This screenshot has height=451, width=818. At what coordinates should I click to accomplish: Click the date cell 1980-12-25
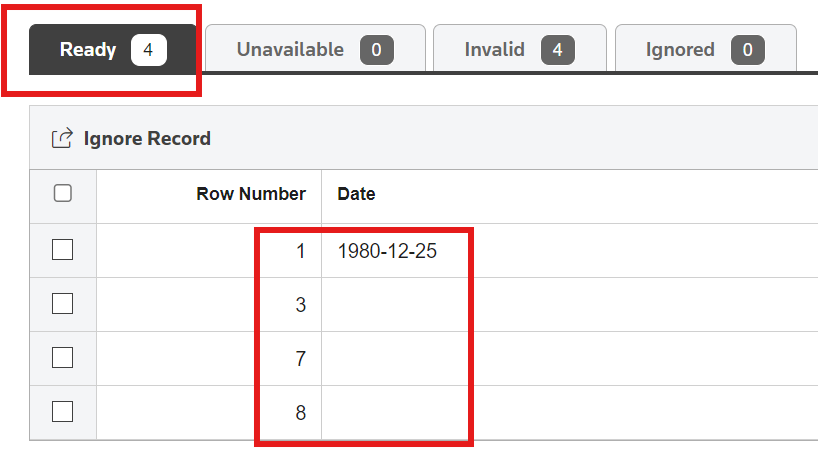coord(387,251)
